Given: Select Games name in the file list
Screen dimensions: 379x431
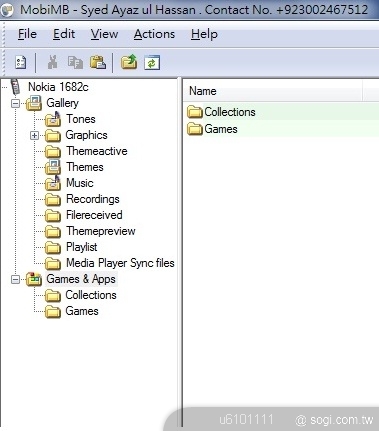Looking at the screenshot, I should pyautogui.click(x=221, y=129).
